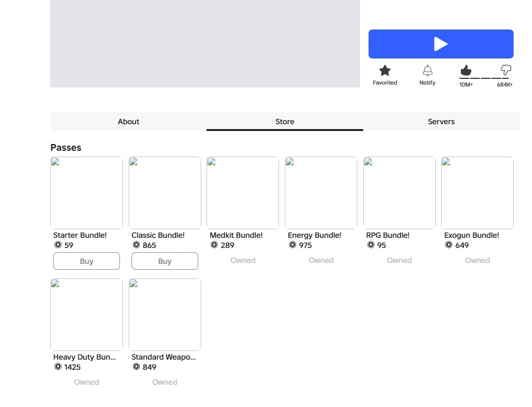
Task: Open the Heavy Duty Bundle thumbnail
Action: 87,314
